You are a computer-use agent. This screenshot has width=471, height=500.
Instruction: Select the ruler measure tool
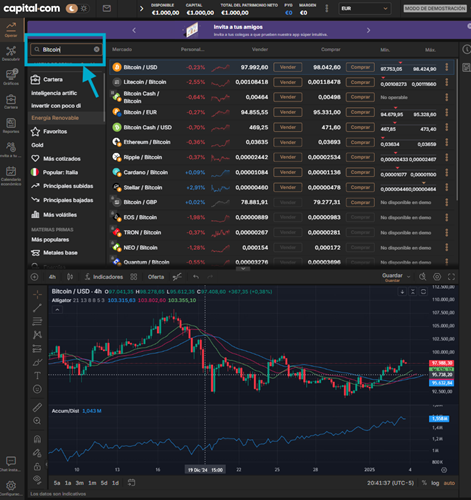point(37,407)
